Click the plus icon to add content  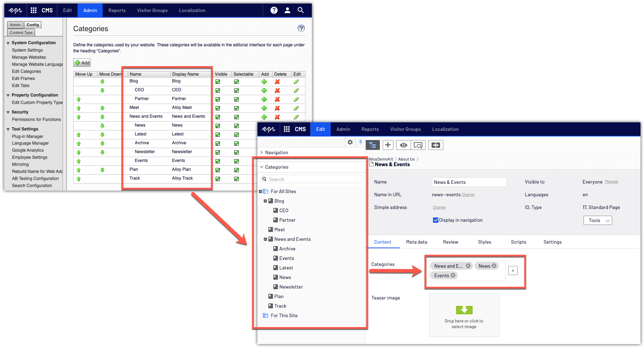coord(388,145)
